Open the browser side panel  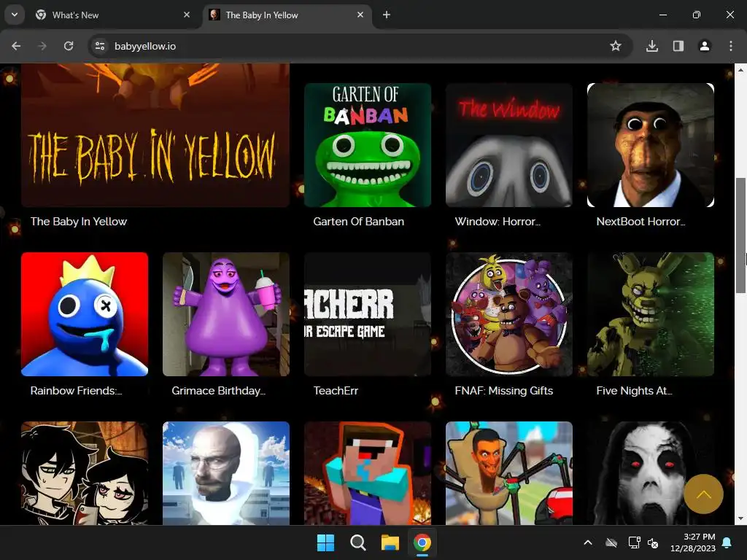(x=678, y=46)
